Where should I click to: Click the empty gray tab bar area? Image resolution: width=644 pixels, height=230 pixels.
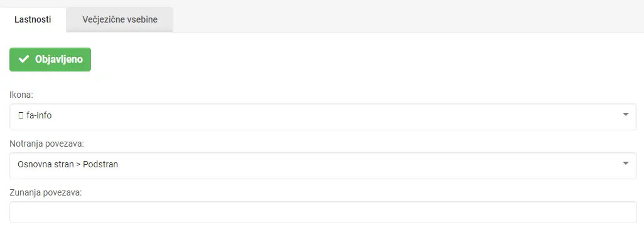click(x=408, y=16)
